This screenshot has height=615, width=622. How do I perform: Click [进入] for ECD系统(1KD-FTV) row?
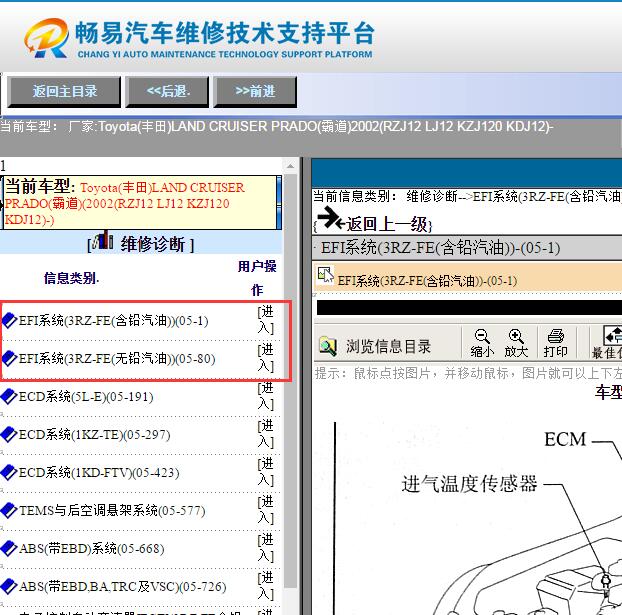(265, 472)
